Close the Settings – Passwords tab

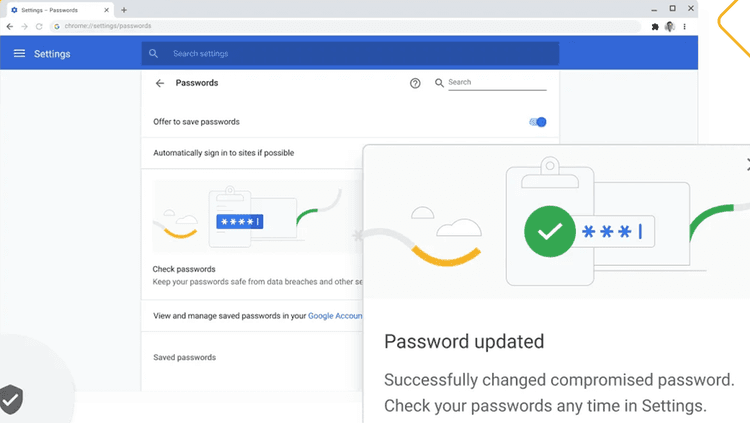(x=107, y=10)
